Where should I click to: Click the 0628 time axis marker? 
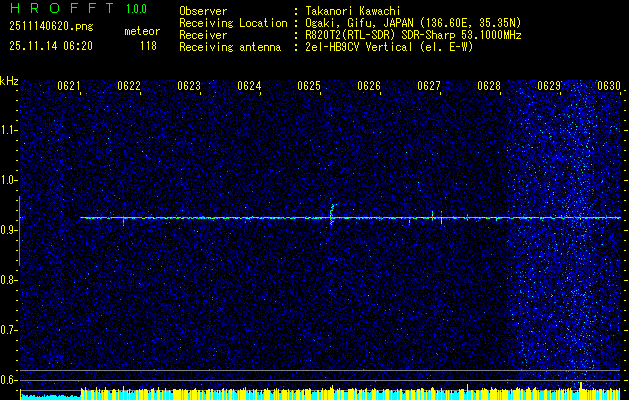pos(489,86)
